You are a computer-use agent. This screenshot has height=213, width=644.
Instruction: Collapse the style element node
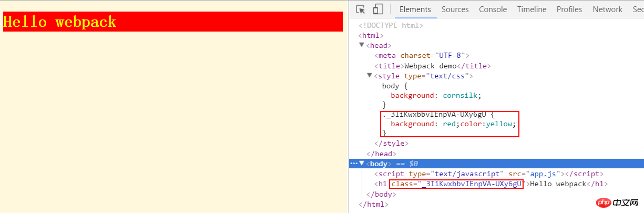click(x=370, y=76)
